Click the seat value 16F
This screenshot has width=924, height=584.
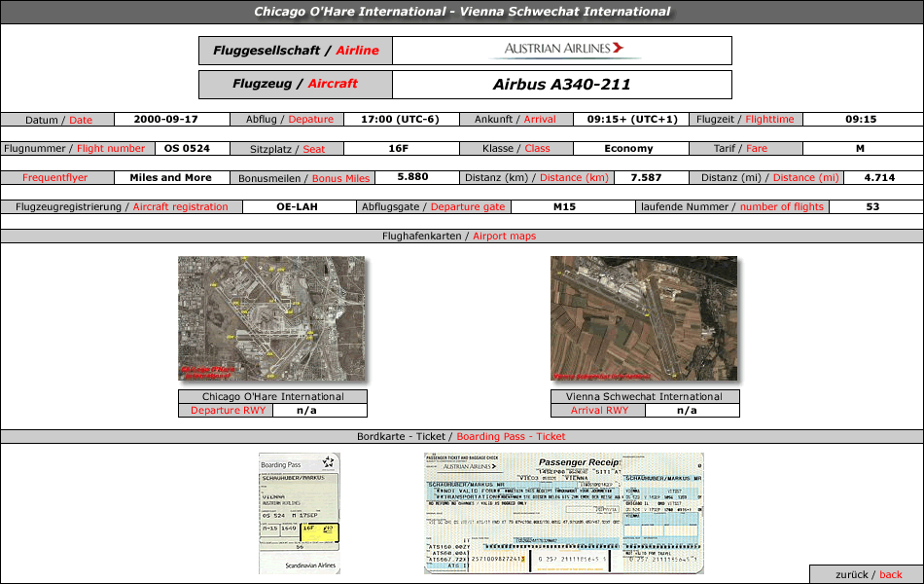coord(398,149)
